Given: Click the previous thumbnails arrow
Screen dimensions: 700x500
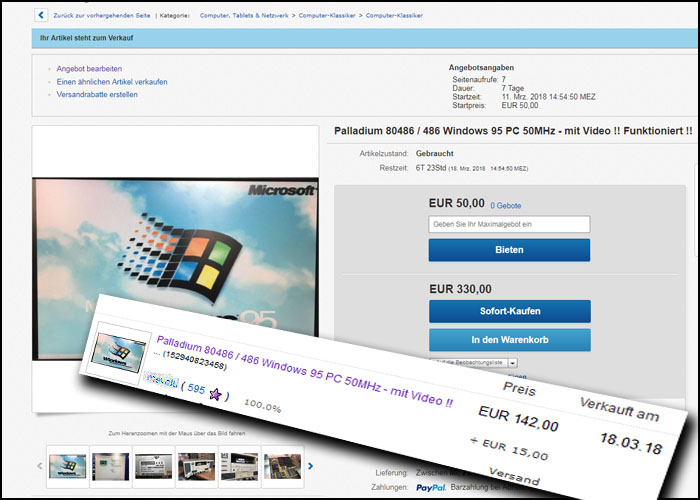Looking at the screenshot, I should [39, 466].
